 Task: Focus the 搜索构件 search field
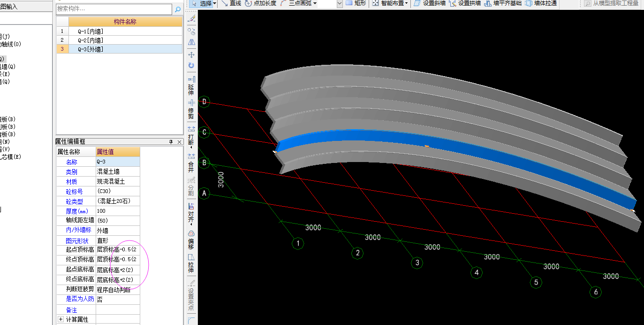coord(114,9)
